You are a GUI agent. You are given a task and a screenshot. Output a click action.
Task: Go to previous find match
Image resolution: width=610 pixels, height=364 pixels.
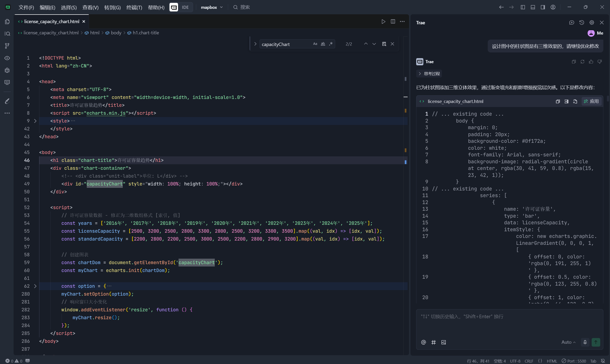pyautogui.click(x=366, y=44)
